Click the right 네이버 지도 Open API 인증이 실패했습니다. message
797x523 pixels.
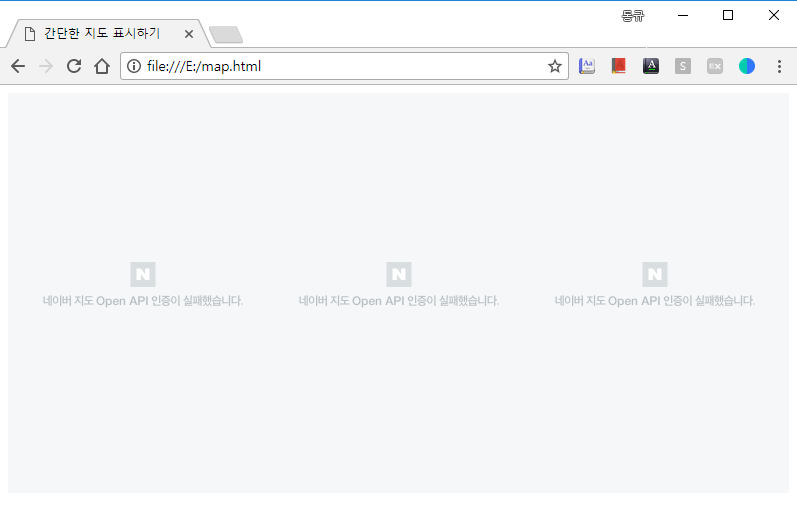655,301
